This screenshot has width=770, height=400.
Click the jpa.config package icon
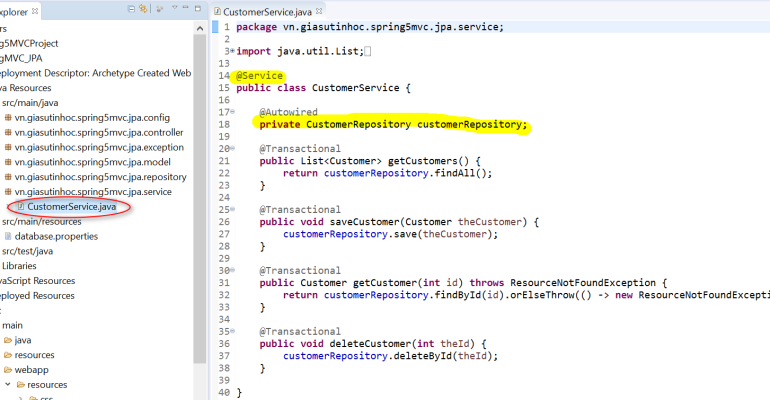[x=8, y=117]
